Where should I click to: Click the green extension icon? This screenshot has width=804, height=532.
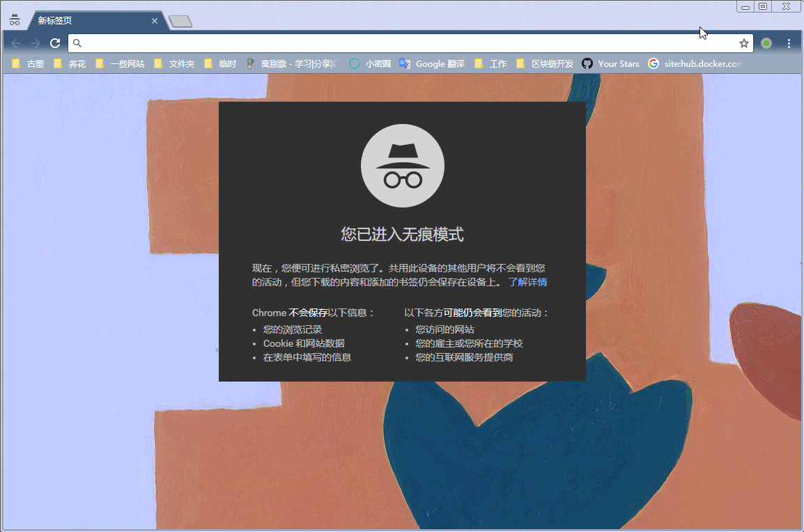pyautogui.click(x=766, y=43)
